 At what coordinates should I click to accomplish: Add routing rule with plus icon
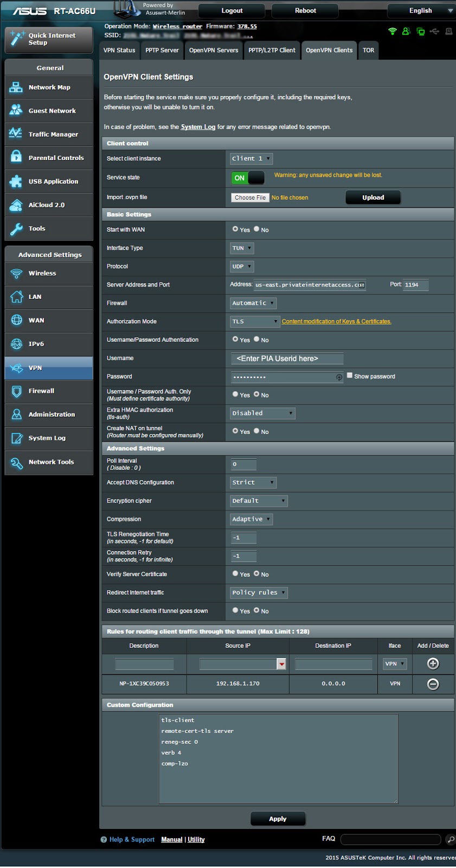(x=433, y=663)
